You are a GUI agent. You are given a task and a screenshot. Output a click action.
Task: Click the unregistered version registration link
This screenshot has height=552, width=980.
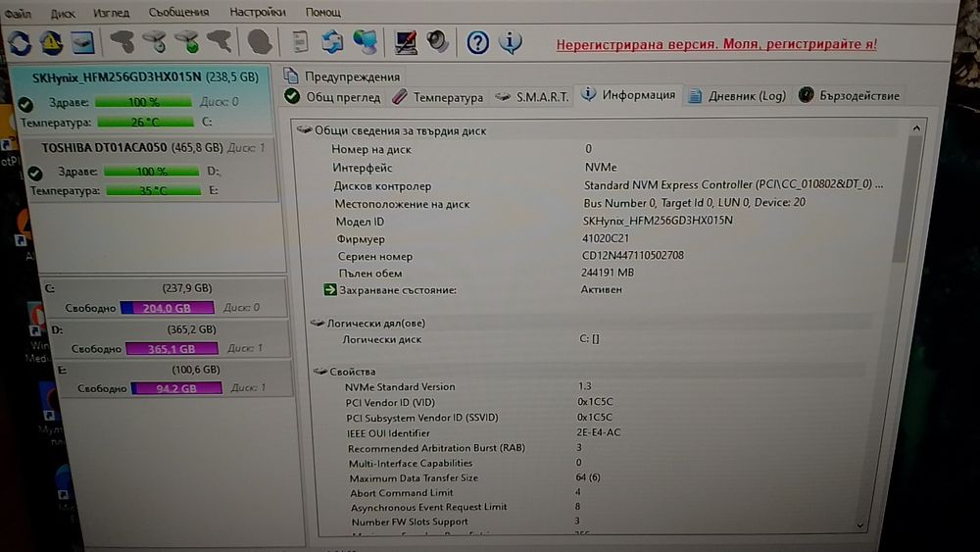point(716,44)
